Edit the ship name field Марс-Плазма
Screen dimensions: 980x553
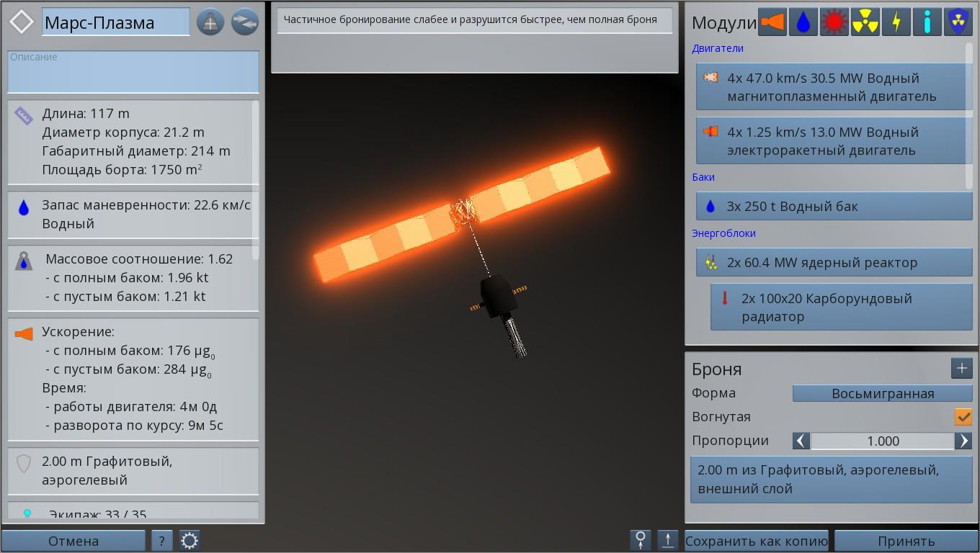(x=116, y=22)
